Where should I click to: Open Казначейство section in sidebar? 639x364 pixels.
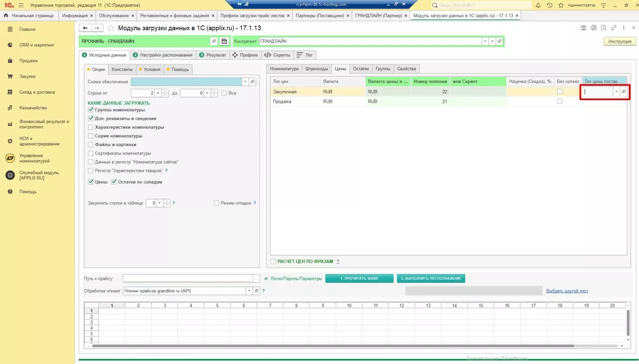[33, 108]
